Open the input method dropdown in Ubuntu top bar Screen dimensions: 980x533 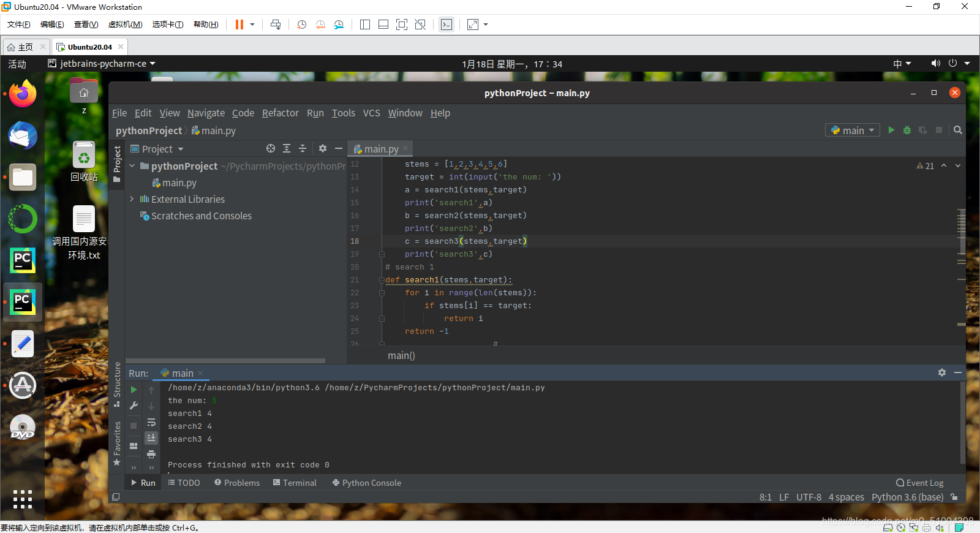point(902,64)
